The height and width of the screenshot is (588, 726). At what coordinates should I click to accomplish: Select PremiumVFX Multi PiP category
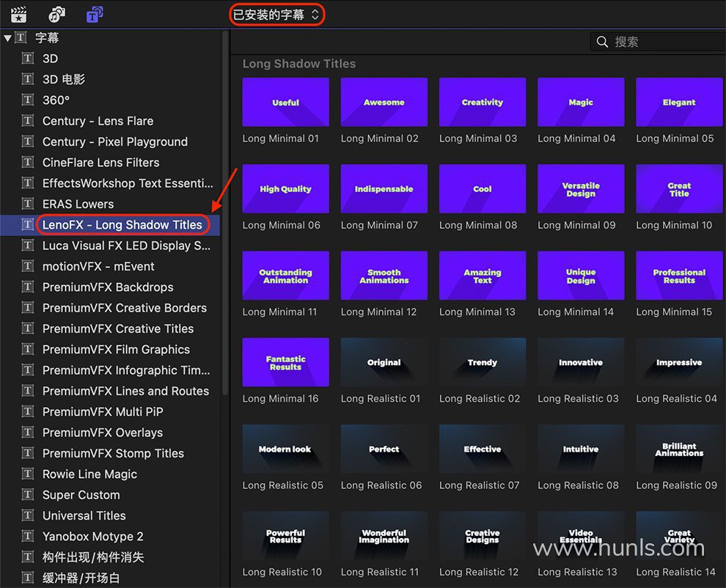[110, 412]
